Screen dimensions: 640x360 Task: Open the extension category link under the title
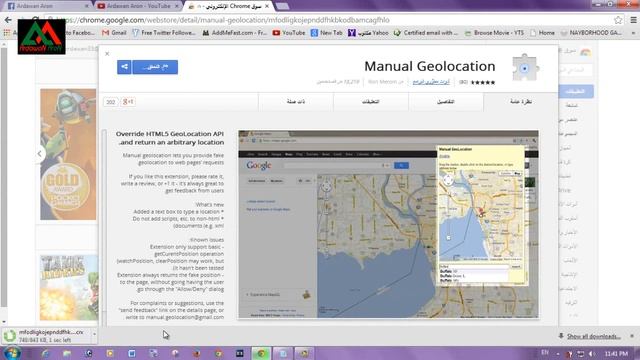(431, 82)
